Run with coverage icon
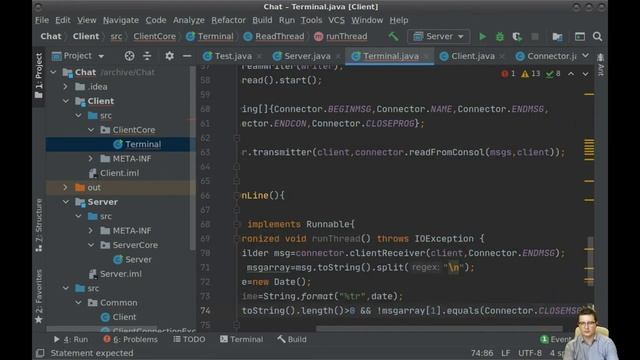Image resolution: width=640 pixels, height=360 pixels. click(517, 37)
